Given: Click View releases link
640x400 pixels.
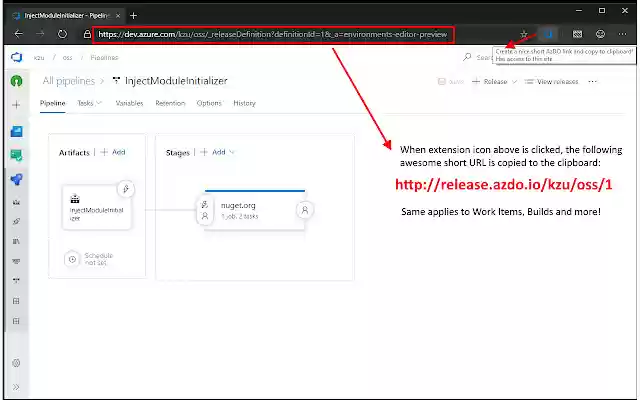Looking at the screenshot, I should pyautogui.click(x=551, y=82).
